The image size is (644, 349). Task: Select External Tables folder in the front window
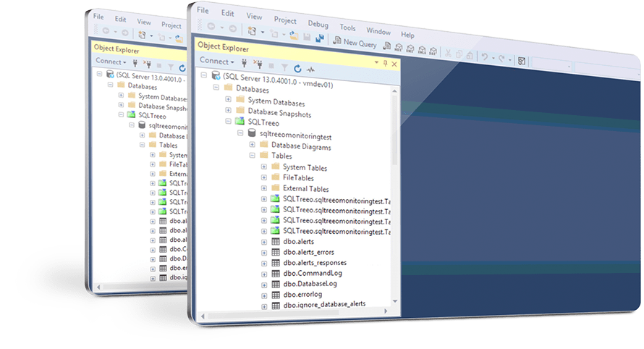click(x=305, y=189)
